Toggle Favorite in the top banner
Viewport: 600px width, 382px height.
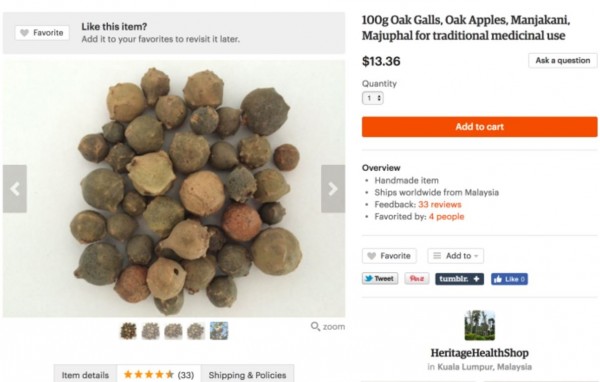point(42,33)
